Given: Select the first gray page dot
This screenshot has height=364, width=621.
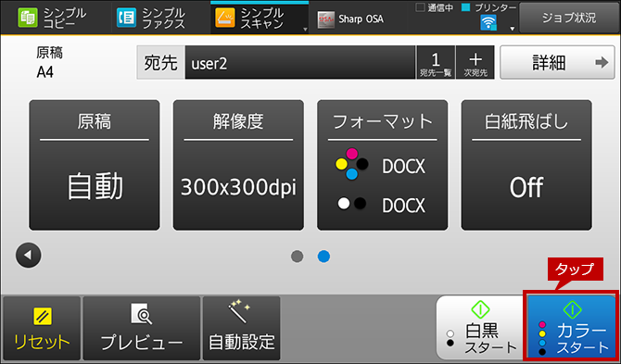Looking at the screenshot, I should pos(297,257).
